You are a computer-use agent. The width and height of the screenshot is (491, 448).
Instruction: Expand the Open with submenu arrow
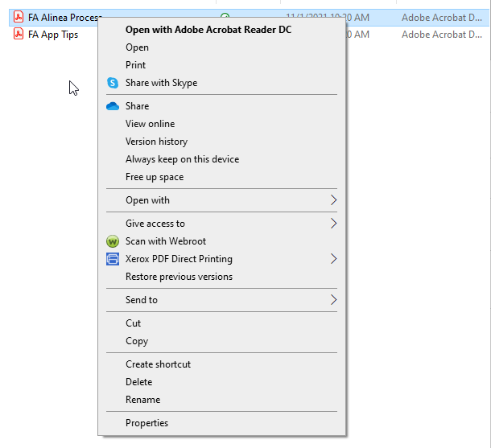tap(333, 200)
